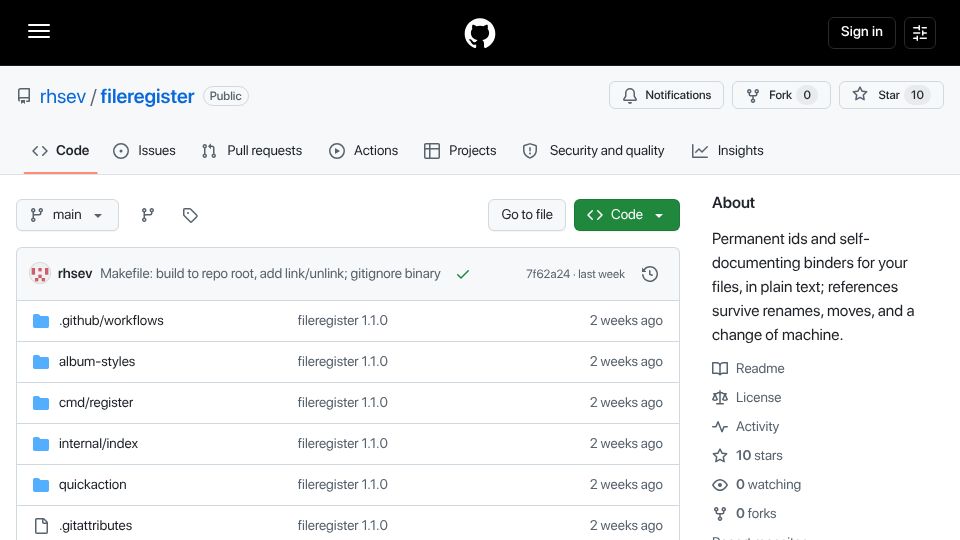
Task: Open fileregister 1.1.0 commit for internal/index
Action: pyautogui.click(x=342, y=444)
